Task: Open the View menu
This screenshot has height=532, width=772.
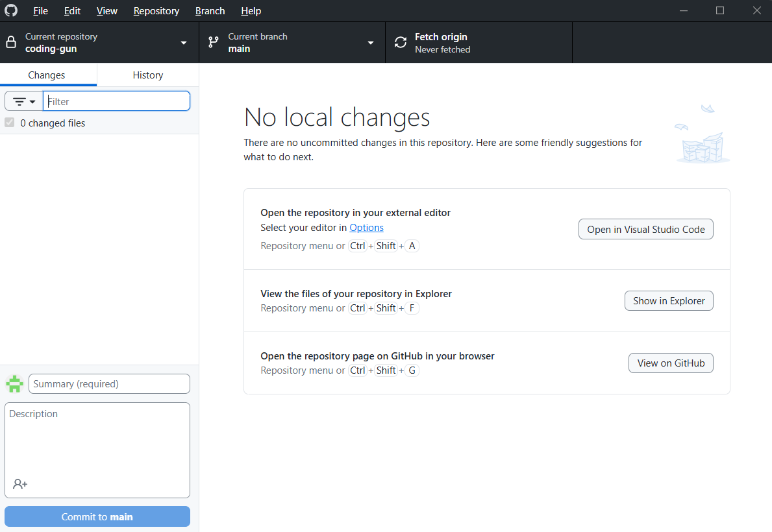Action: (x=107, y=11)
